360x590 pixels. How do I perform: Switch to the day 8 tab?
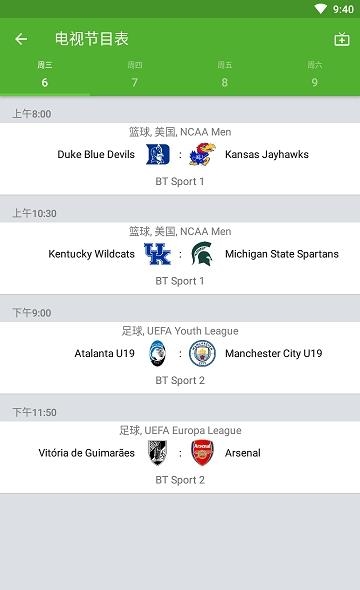(x=225, y=75)
